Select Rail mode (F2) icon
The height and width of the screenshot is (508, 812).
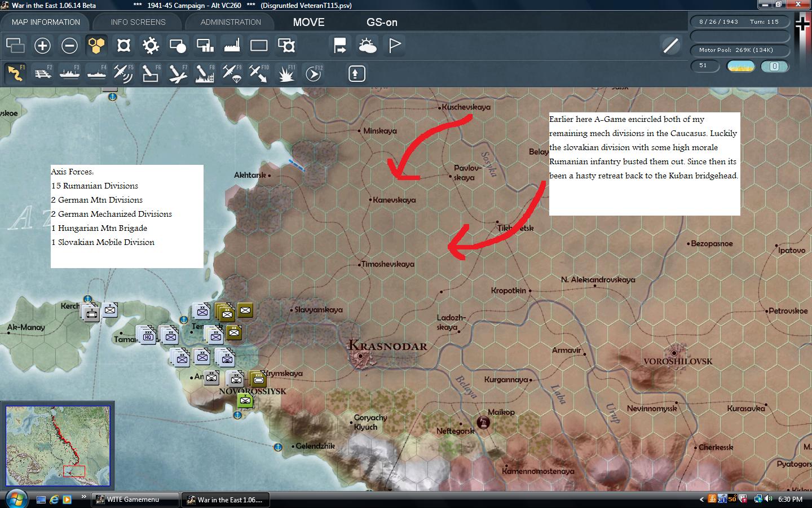click(x=42, y=73)
